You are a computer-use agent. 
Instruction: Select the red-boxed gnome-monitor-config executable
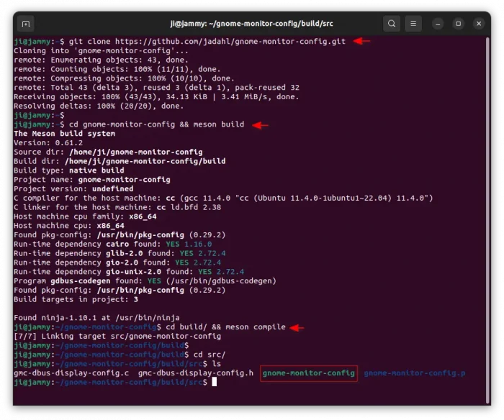point(308,373)
